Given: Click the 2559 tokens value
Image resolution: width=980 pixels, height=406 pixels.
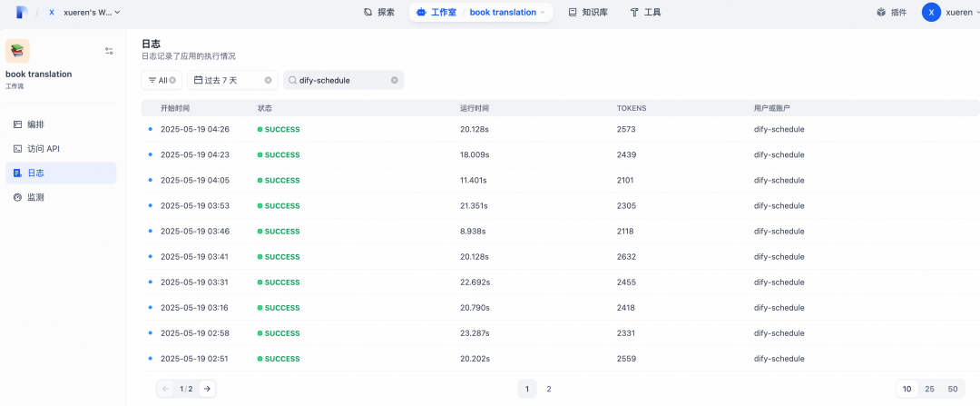Looking at the screenshot, I should 625,359.
